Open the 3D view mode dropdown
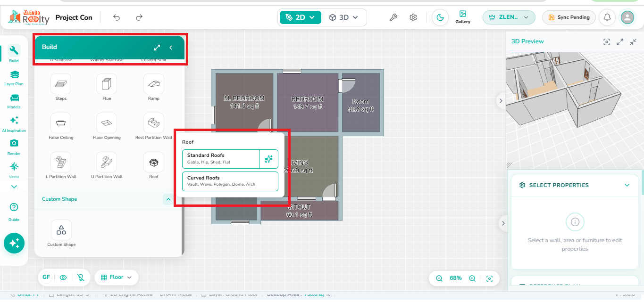The width and height of the screenshot is (644, 302). point(343,17)
